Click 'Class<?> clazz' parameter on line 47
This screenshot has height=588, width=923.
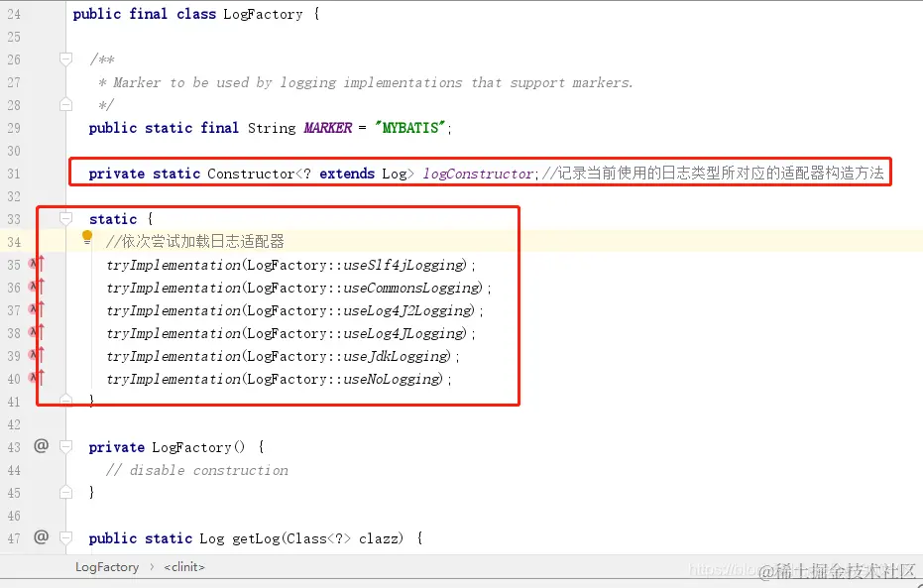pos(346,538)
